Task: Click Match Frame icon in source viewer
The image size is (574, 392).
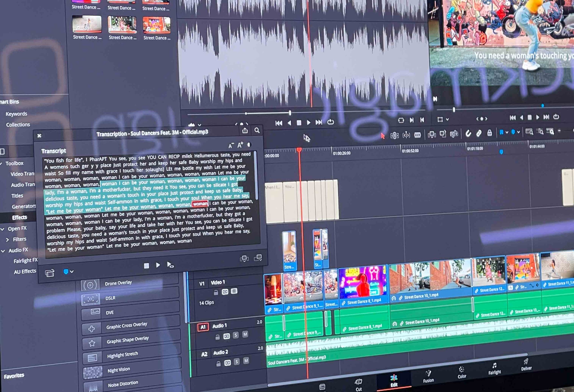Action: click(401, 120)
